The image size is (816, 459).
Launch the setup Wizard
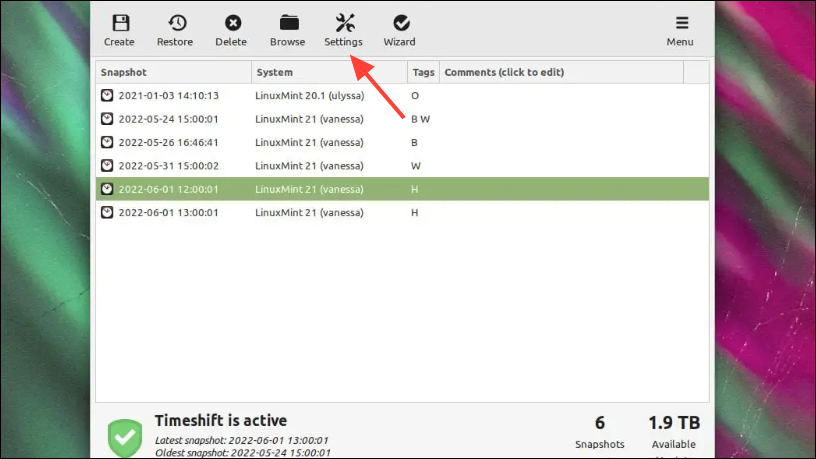tap(400, 30)
